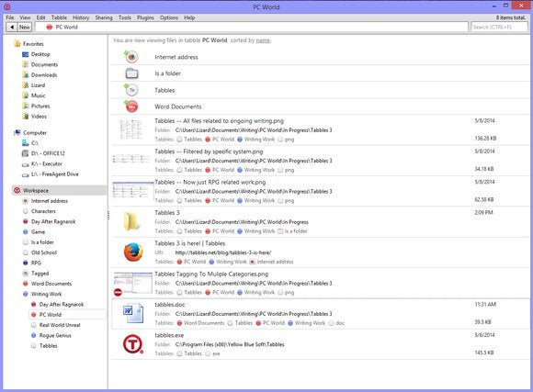This screenshot has height=392, width=533.
Task: Click the Lizard folder icon in Favorites
Action: (x=25, y=85)
